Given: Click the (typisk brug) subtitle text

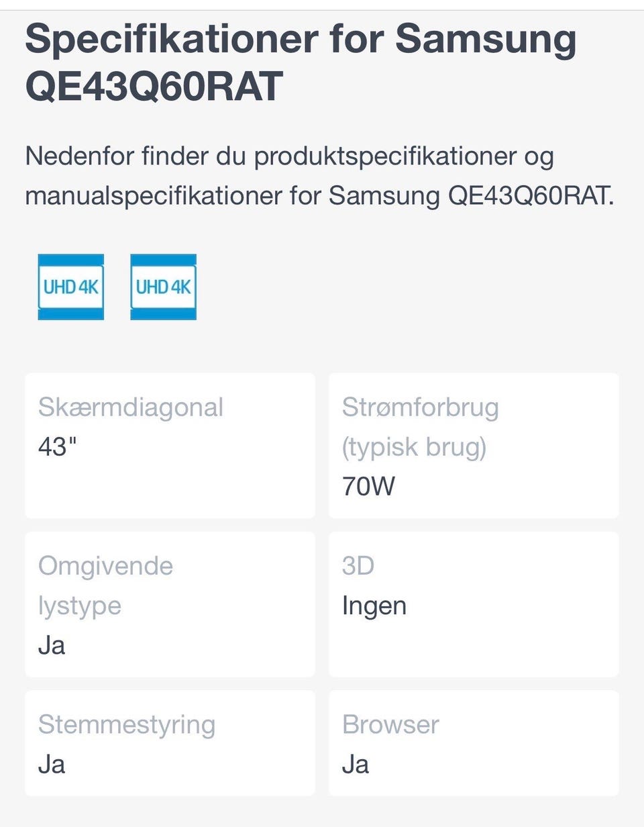Looking at the screenshot, I should pos(414,447).
